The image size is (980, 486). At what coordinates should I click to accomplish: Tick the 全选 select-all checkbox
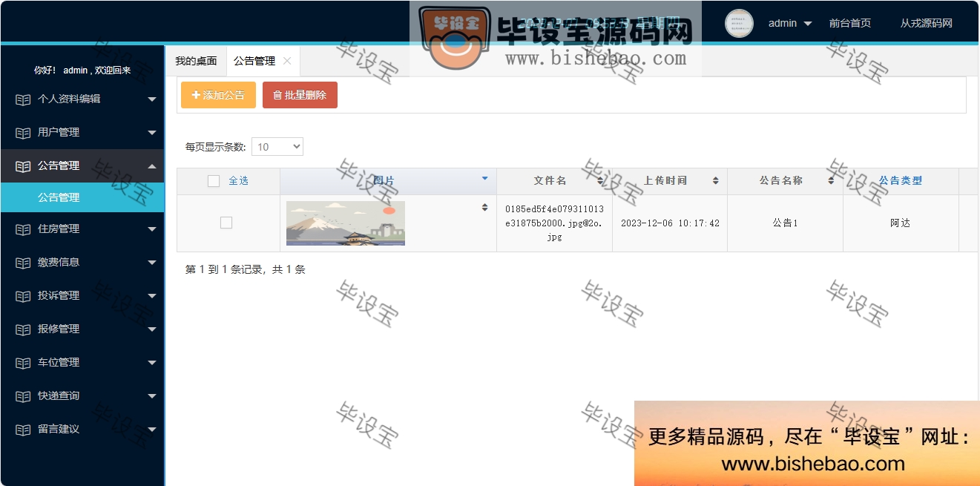(x=214, y=181)
